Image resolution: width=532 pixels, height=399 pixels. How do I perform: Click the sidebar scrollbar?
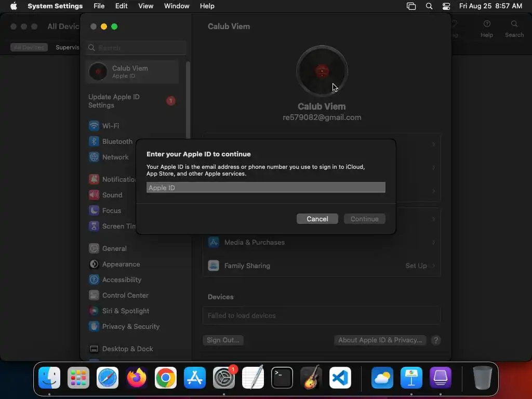click(x=188, y=100)
